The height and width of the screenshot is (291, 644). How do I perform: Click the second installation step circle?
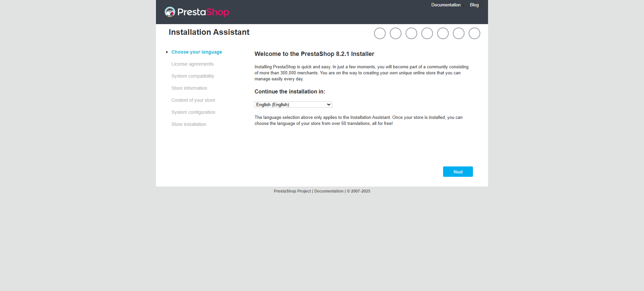395,33
